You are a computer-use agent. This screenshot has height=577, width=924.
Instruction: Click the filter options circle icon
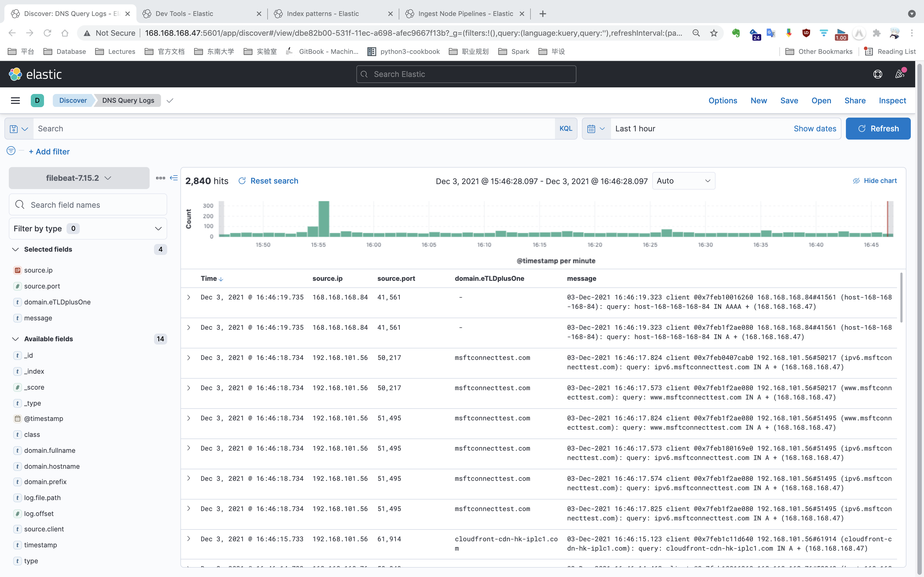11,151
